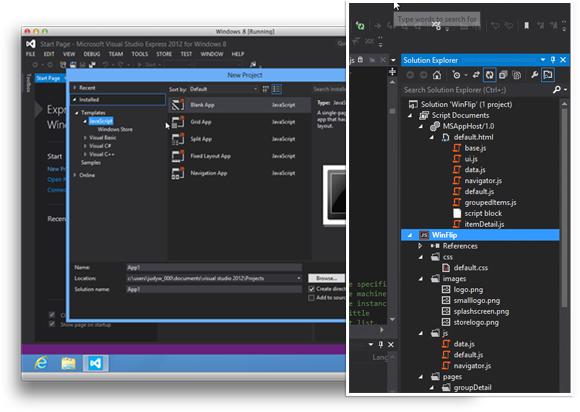580x412 pixels.
Task: Click the green refresh icon in top toolbar
Action: pos(360,26)
